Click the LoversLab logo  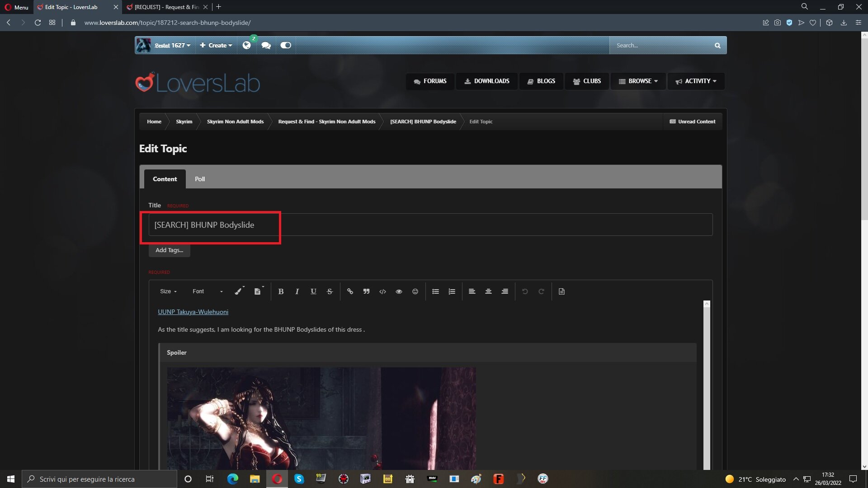[198, 83]
